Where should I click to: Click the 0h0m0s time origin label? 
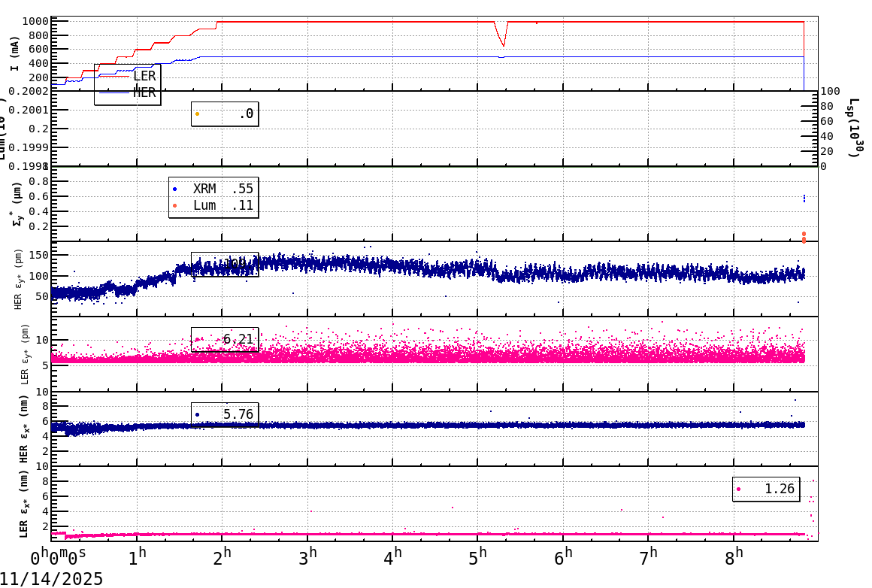pyautogui.click(x=58, y=557)
